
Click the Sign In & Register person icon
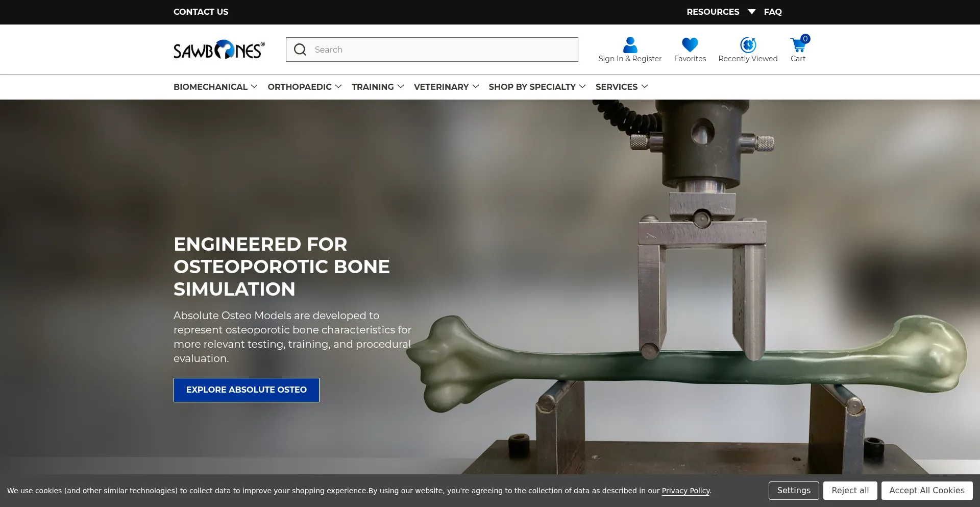(x=630, y=45)
